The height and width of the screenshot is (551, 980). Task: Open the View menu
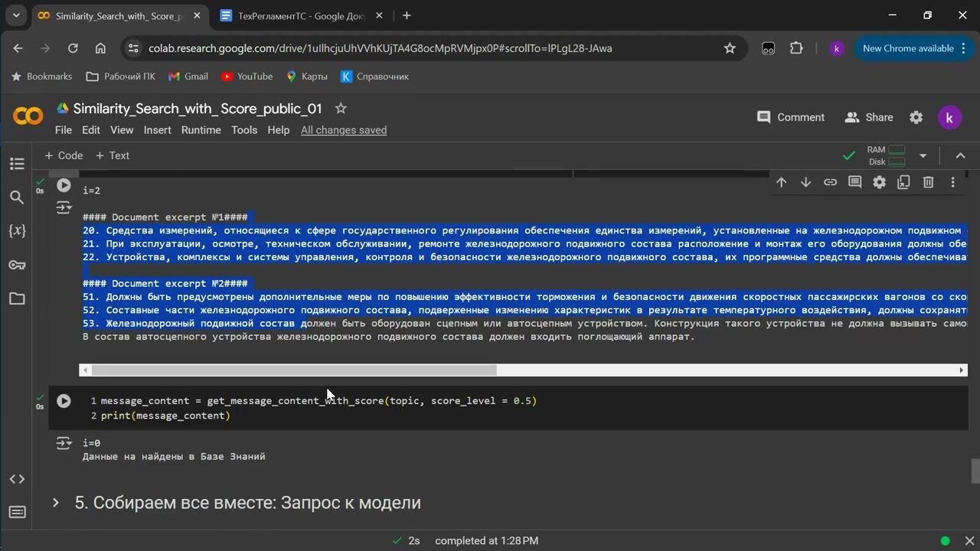pos(122,130)
